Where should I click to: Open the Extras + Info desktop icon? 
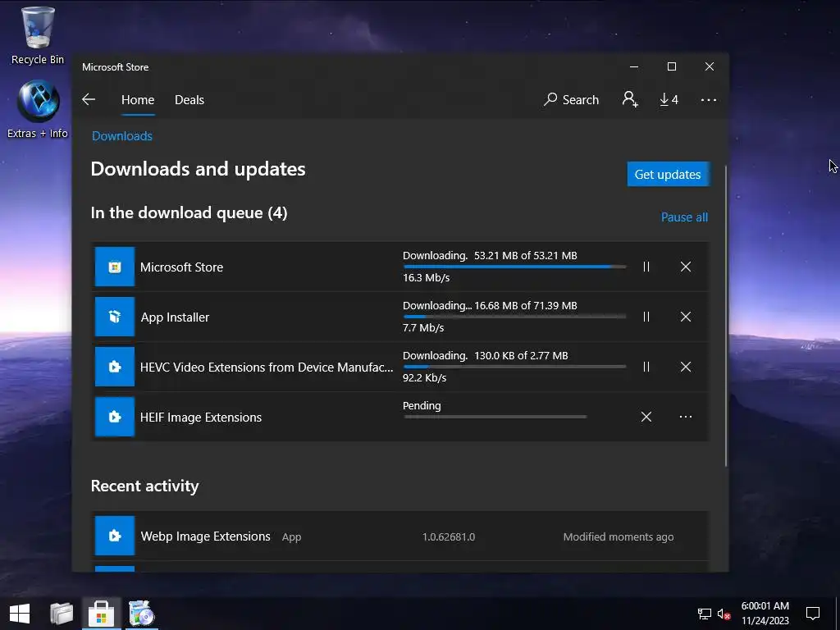38,110
